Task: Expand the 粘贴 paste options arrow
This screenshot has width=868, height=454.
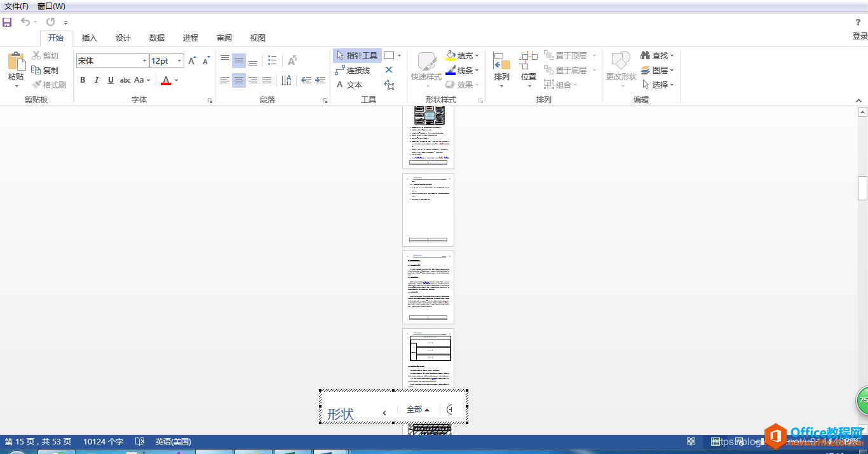Action: [16, 86]
